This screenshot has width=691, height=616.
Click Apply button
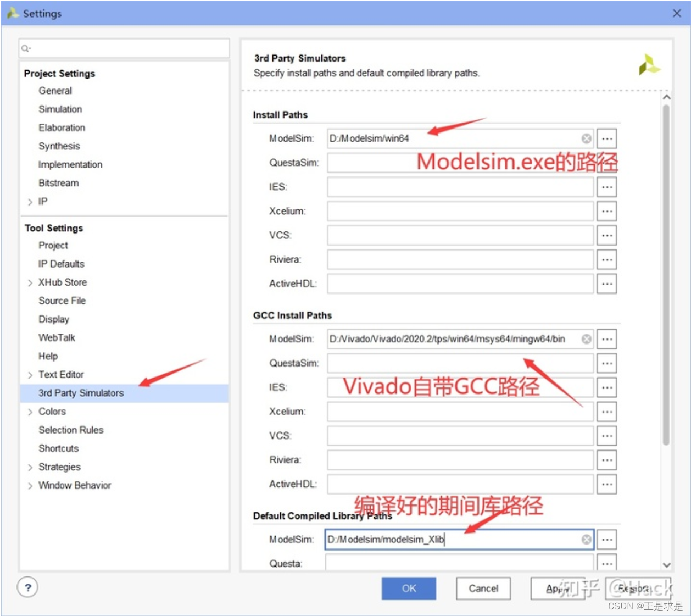click(x=557, y=588)
